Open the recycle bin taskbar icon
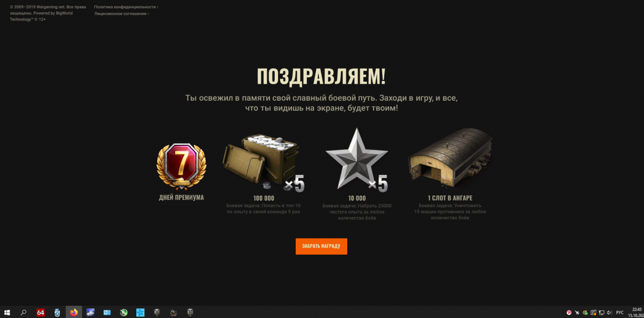 point(57,312)
